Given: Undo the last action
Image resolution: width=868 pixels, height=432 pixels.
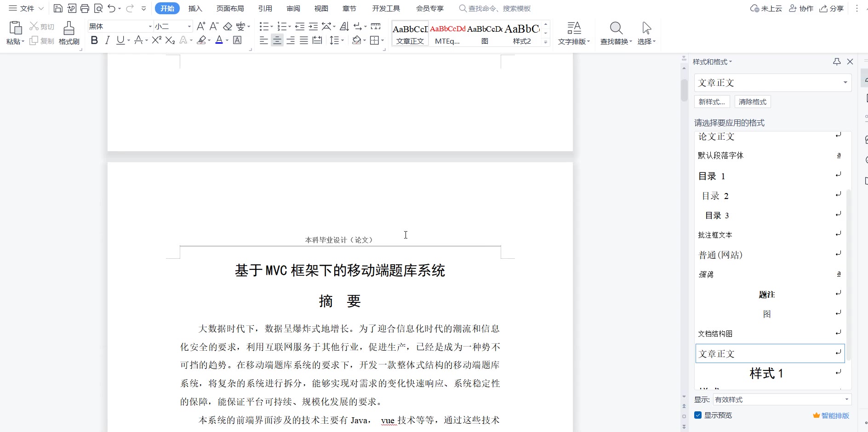Looking at the screenshot, I should coord(111,8).
